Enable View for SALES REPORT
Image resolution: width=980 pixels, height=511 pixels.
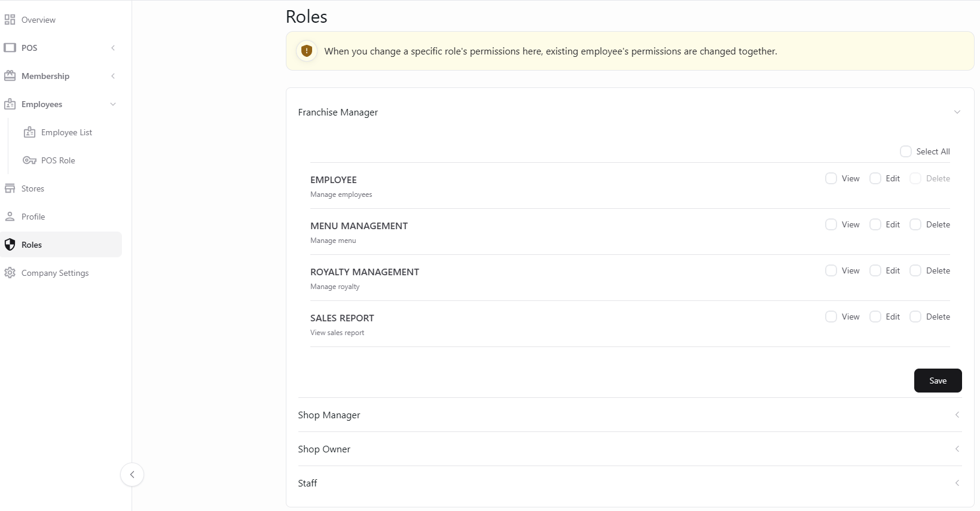click(x=831, y=317)
